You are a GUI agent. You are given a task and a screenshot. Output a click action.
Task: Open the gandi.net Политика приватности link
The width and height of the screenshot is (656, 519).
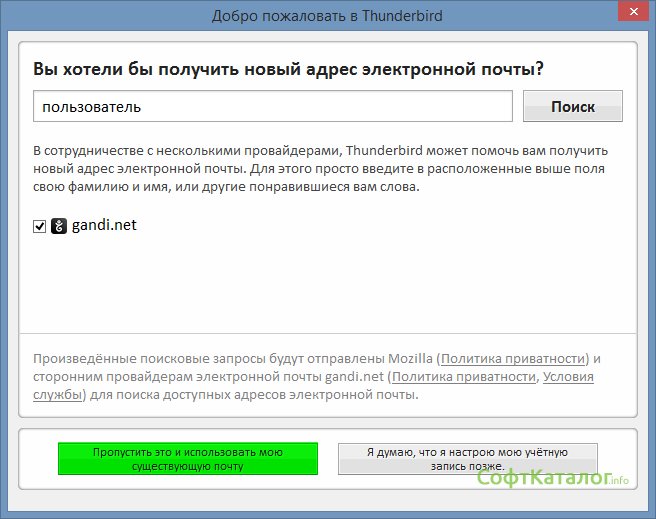(x=463, y=377)
